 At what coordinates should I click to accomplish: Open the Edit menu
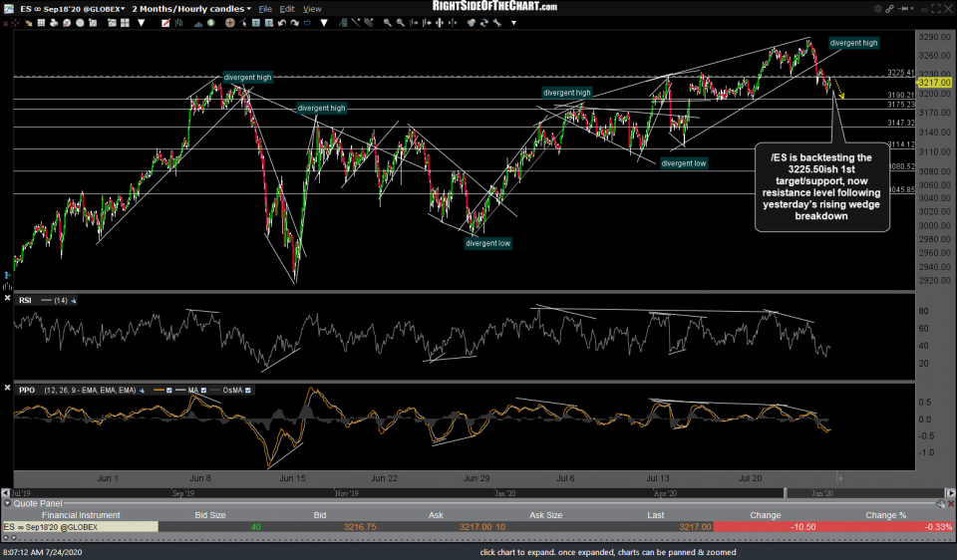(287, 9)
